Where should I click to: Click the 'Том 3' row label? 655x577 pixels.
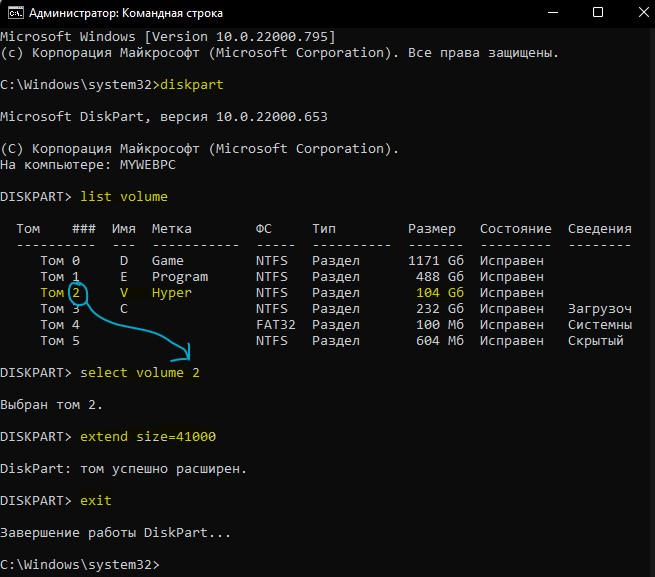click(x=60, y=309)
